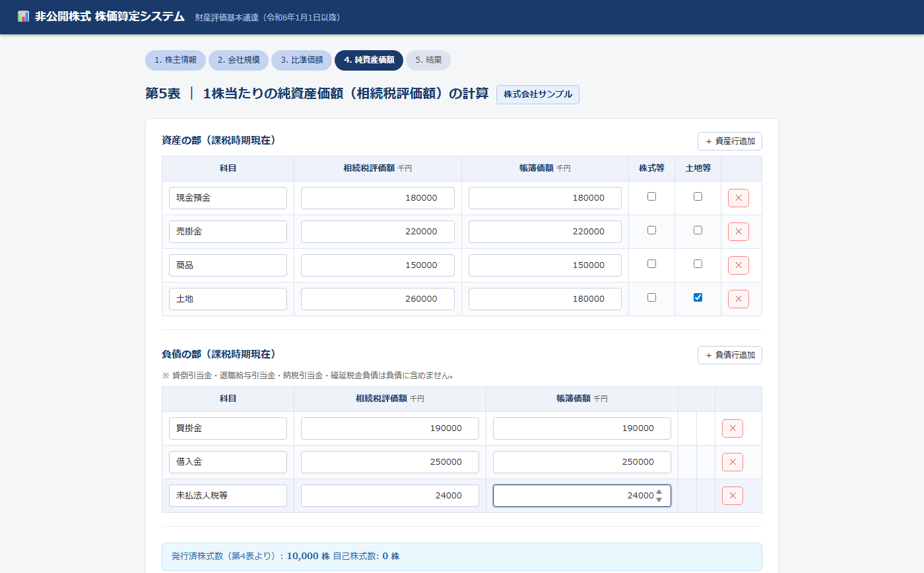Click the 土地等 column header in assets table
The height and width of the screenshot is (573, 924).
[698, 168]
